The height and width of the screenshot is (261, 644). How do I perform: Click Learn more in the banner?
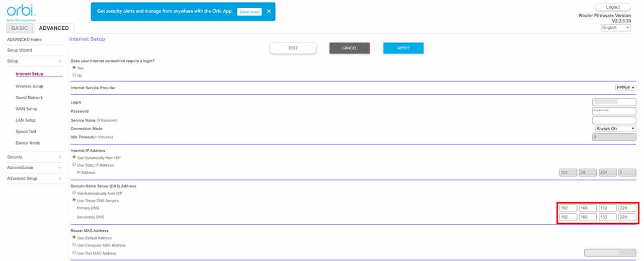pos(249,12)
